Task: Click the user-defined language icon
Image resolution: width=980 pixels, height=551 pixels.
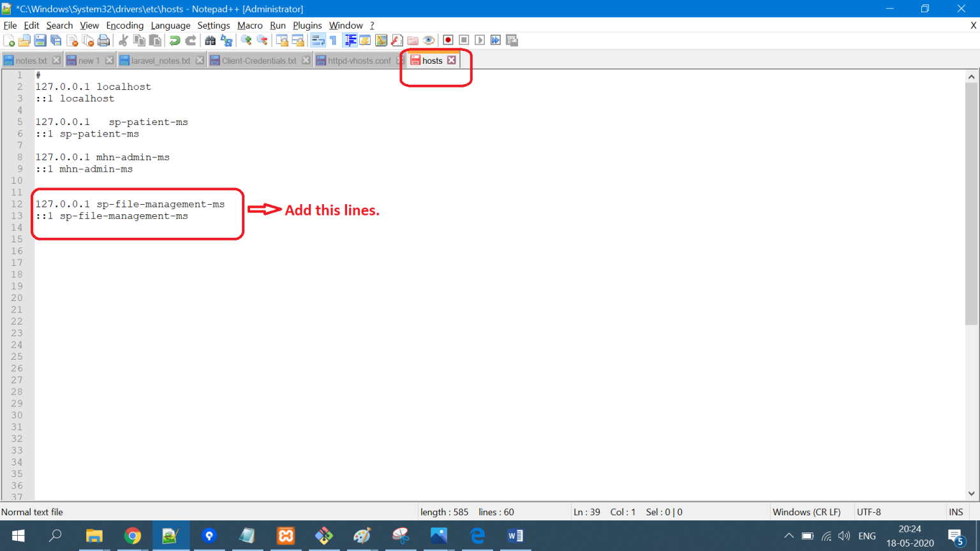Action: (365, 40)
